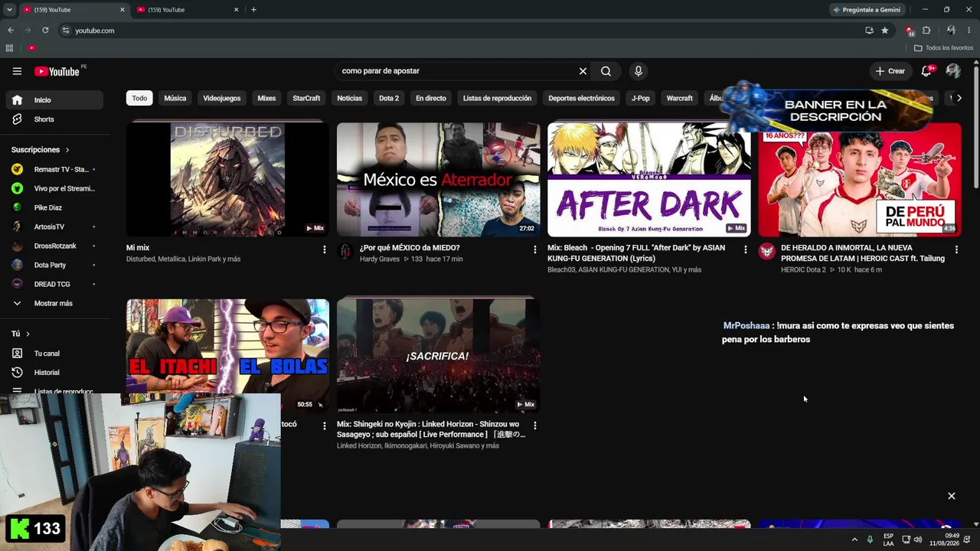980x551 pixels.
Task: Open the Chrome profile avatar
Action: pyautogui.click(x=951, y=31)
